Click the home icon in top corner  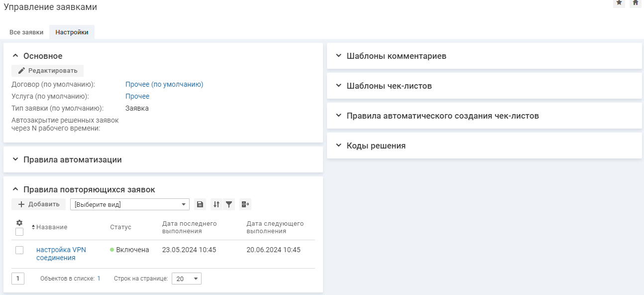coord(635,3)
